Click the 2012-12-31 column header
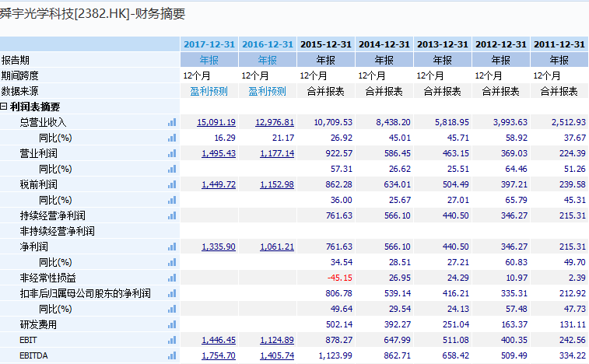Viewport: 589px width, 364px height. pyautogui.click(x=501, y=44)
